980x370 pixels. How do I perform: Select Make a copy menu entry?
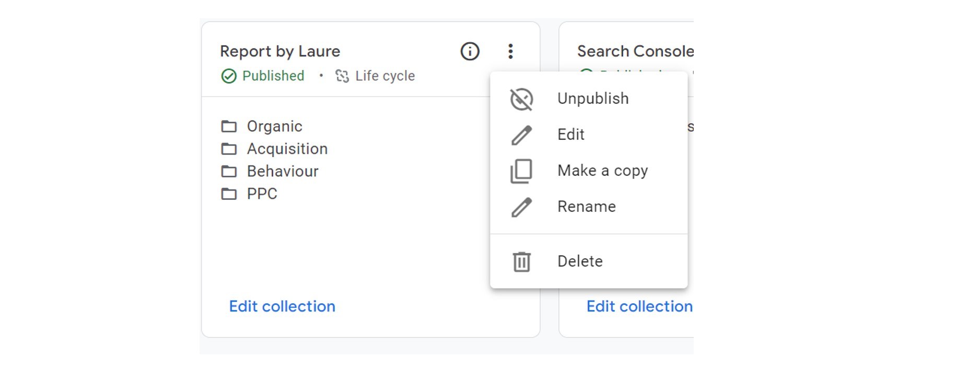point(589,171)
